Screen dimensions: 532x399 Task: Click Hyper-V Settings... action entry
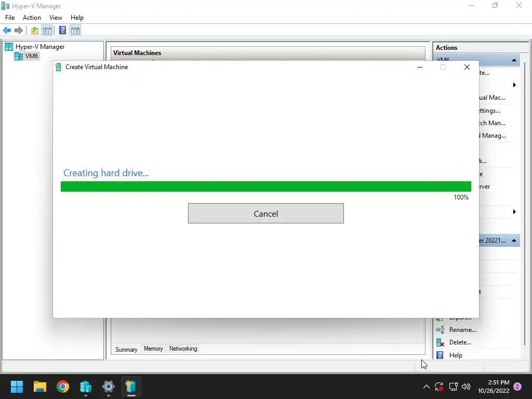(x=489, y=111)
